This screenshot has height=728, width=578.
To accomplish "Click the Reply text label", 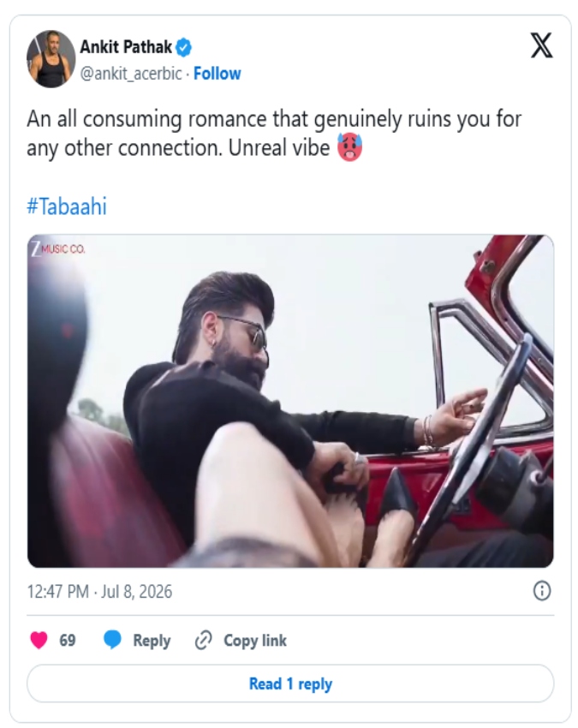I will (x=152, y=641).
